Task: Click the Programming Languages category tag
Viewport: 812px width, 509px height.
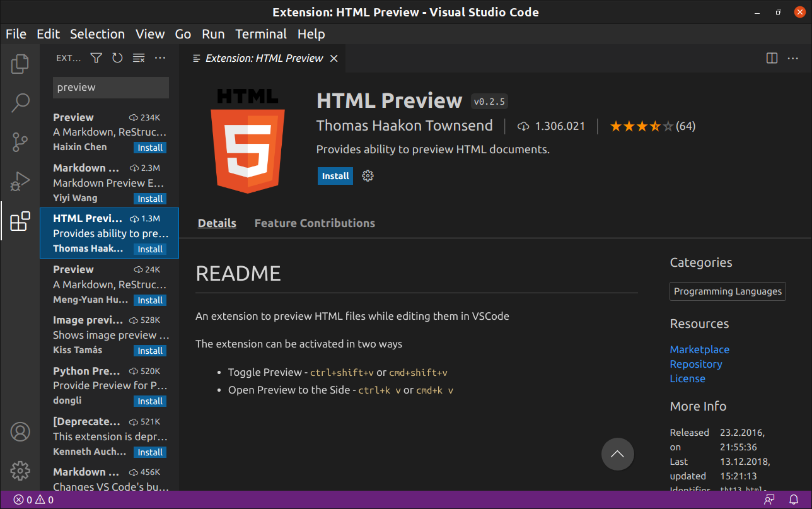Action: (x=728, y=291)
